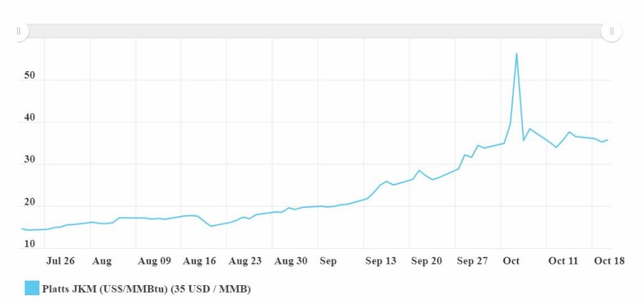Select the Aug 09 date label

[x=154, y=261]
